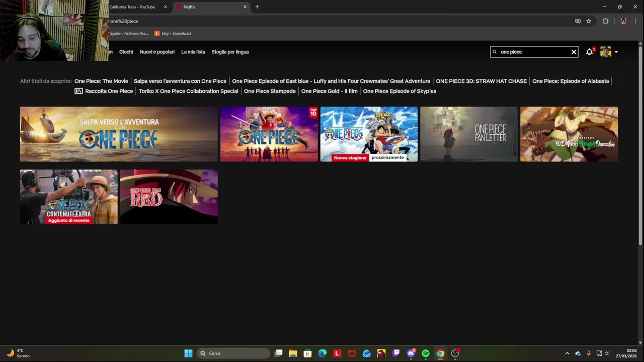
Task: Launch Microsoft Edge from the taskbar
Action: pyautogui.click(x=323, y=353)
